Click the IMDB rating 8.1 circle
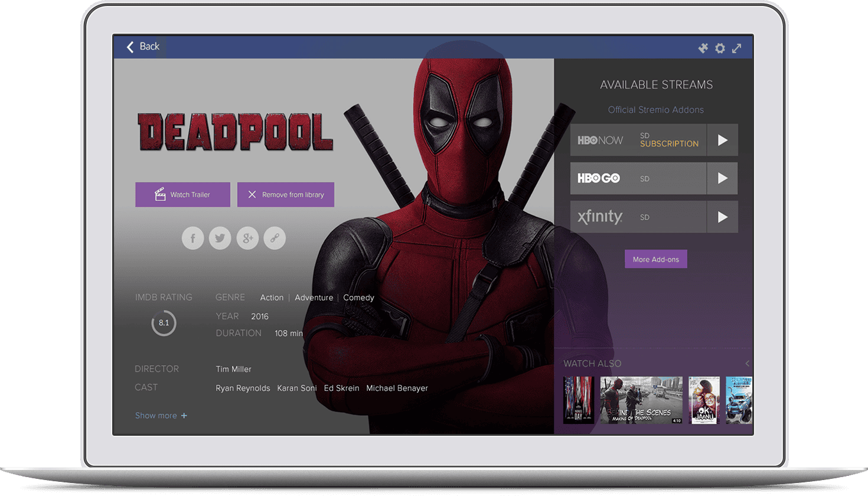Screen dimensions: 868x496 coord(164,323)
